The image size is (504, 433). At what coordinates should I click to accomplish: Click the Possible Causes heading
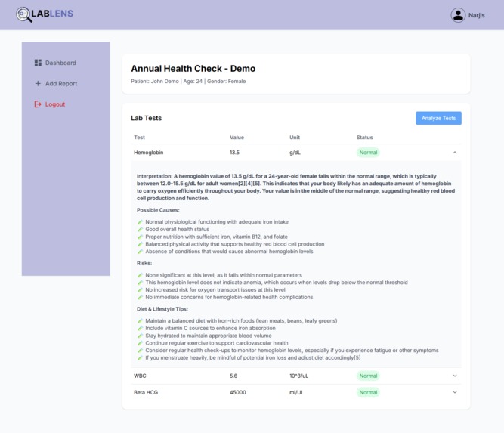pyautogui.click(x=158, y=210)
